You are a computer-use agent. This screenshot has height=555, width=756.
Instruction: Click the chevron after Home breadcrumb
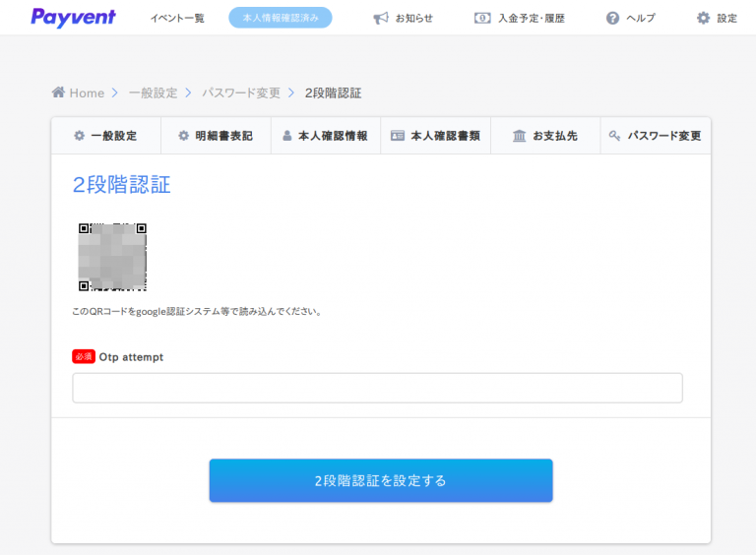115,92
